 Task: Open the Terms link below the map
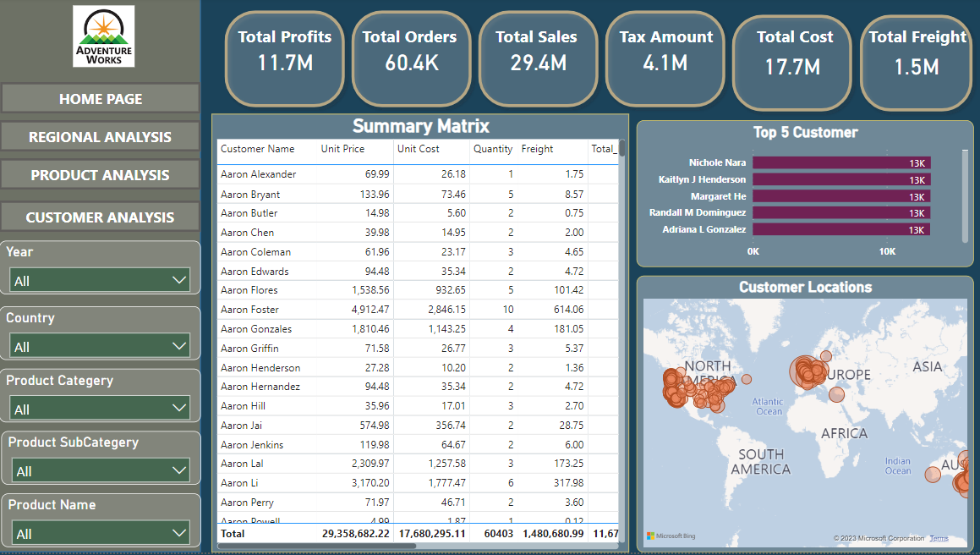click(x=938, y=537)
